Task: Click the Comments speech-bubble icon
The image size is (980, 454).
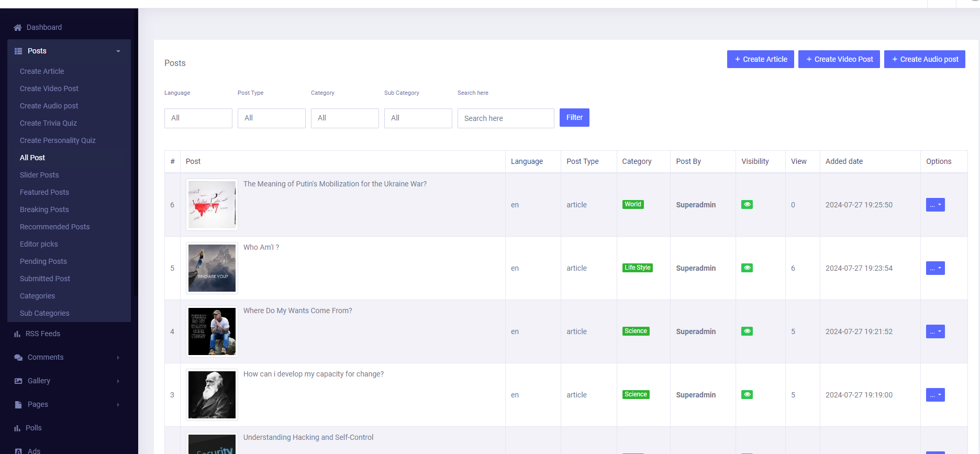Action: tap(18, 358)
